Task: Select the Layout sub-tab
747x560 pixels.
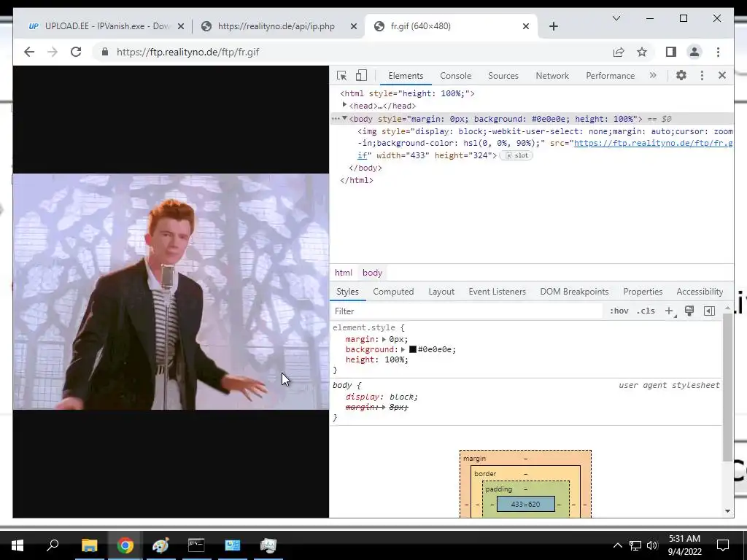Action: point(441,292)
